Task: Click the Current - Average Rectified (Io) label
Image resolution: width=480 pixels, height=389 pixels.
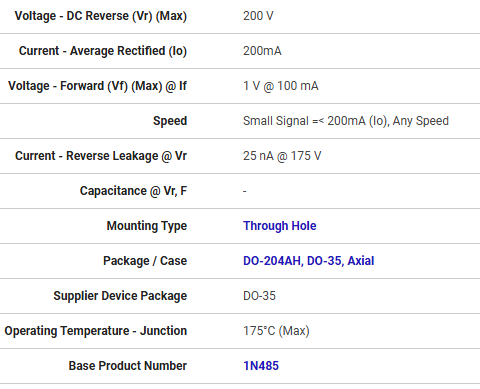Action: click(x=103, y=51)
